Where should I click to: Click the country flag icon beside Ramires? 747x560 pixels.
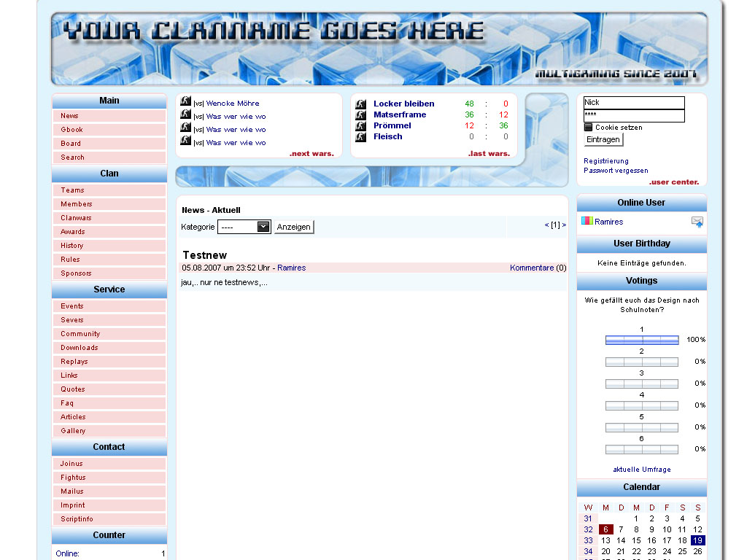[587, 221]
